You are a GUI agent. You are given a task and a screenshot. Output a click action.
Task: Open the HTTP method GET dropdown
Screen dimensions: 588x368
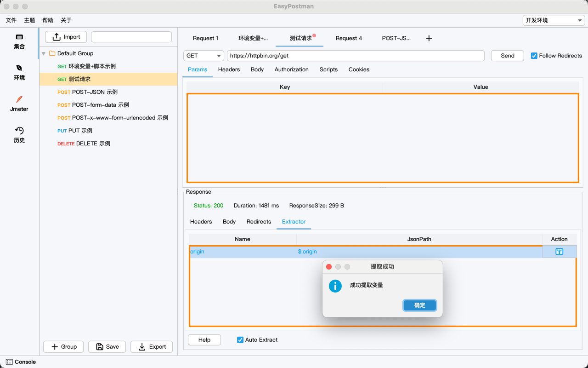204,56
